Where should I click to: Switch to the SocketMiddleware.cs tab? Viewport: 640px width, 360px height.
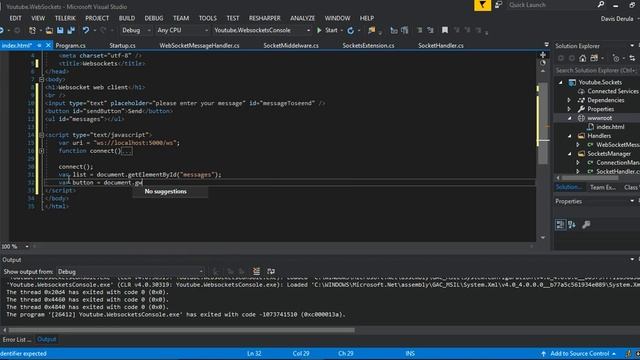click(x=291, y=45)
